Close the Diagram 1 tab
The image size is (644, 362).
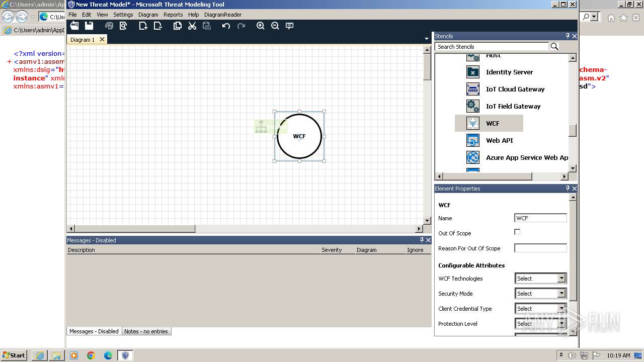click(102, 39)
